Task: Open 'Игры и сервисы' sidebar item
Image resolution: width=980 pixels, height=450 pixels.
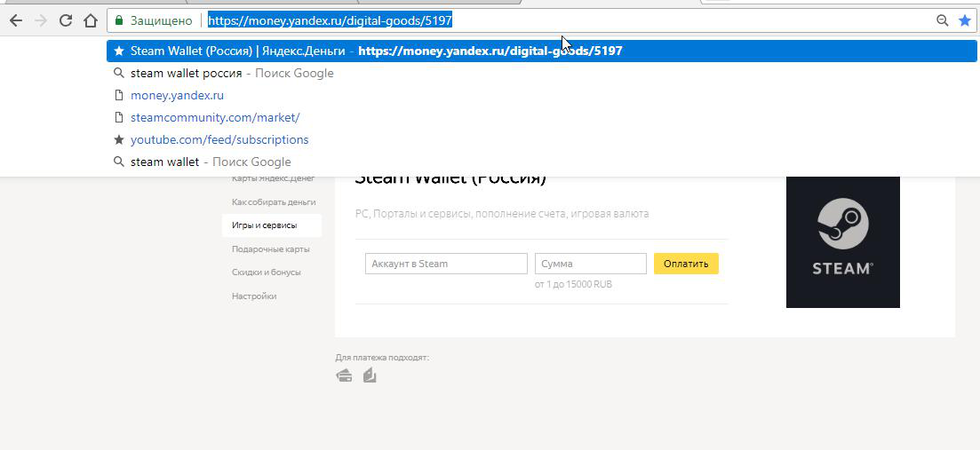Action: (272, 225)
